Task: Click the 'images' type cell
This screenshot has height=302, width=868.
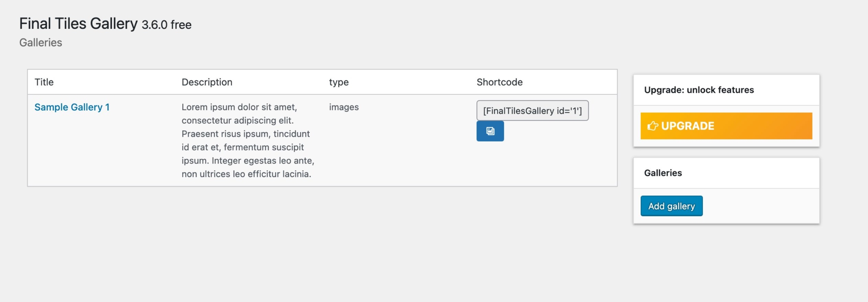Action: coord(344,107)
